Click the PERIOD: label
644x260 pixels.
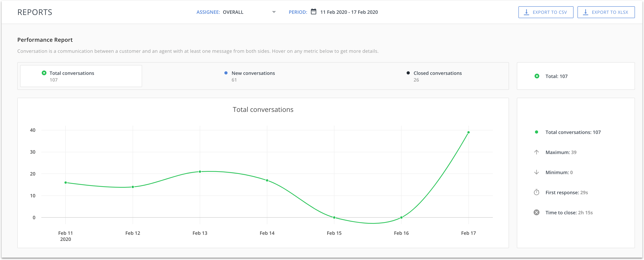(x=298, y=12)
